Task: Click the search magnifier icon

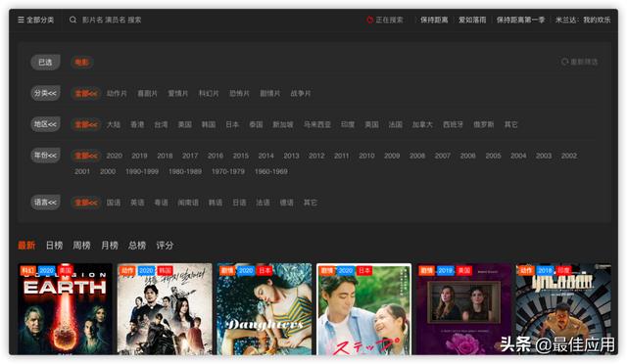Action: (72, 20)
